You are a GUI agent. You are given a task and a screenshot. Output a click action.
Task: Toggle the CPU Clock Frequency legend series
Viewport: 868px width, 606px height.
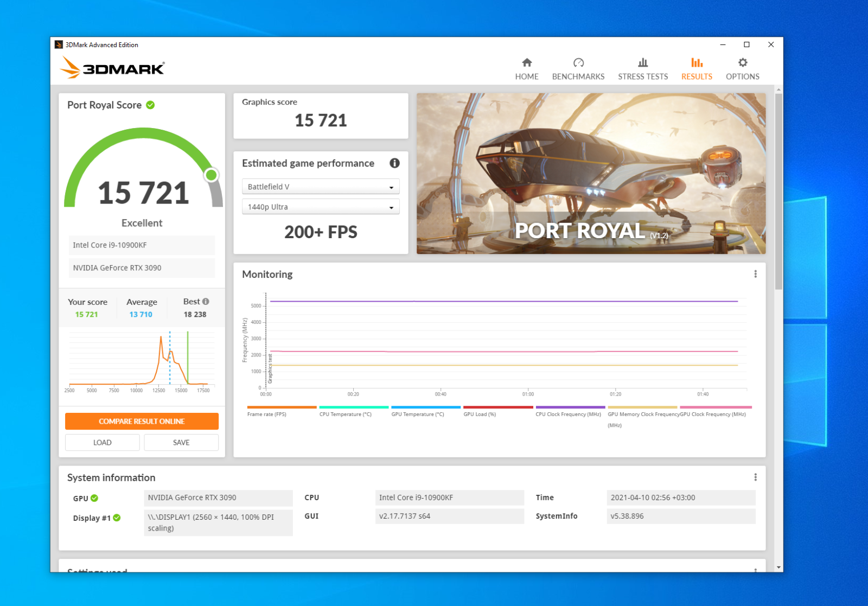[570, 411]
